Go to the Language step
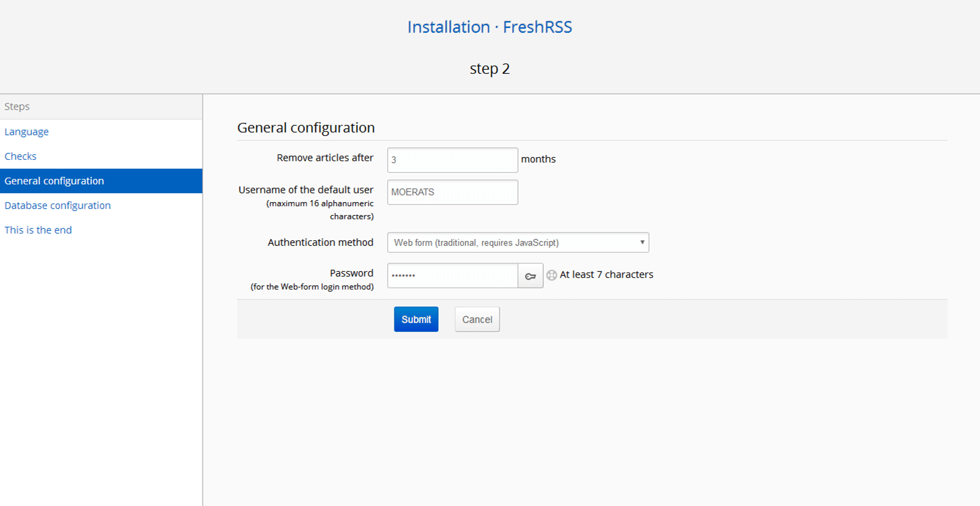This screenshot has height=506, width=980. (27, 132)
